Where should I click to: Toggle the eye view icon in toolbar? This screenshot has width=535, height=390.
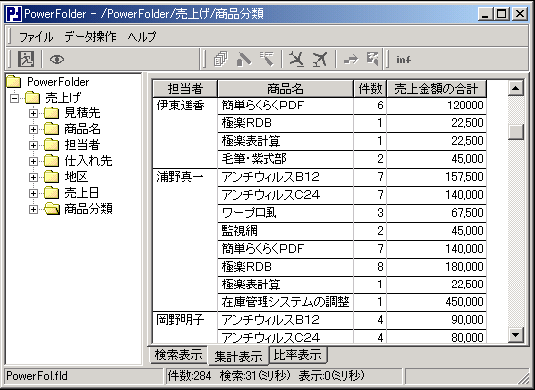tap(57, 59)
